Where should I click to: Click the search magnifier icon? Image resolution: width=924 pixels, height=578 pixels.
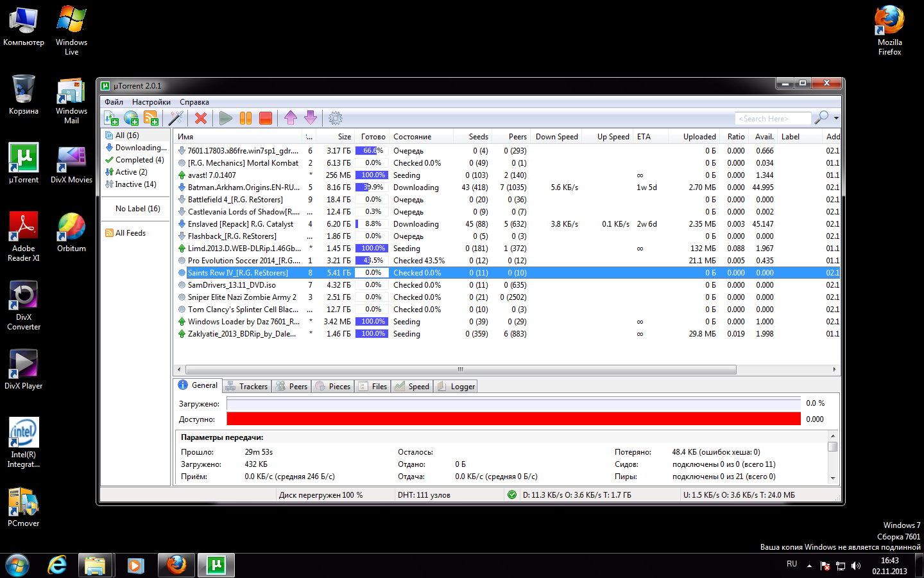[x=821, y=118]
